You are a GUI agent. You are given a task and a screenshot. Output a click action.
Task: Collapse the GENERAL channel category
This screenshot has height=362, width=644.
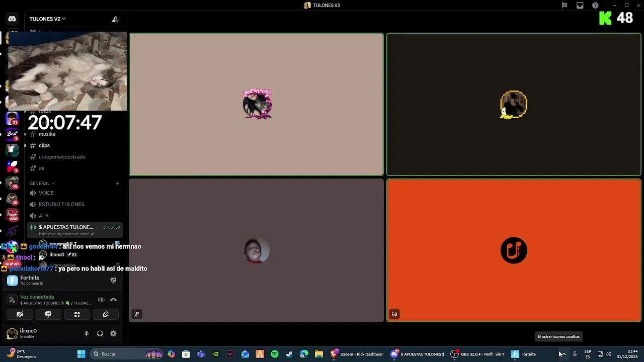(39, 183)
